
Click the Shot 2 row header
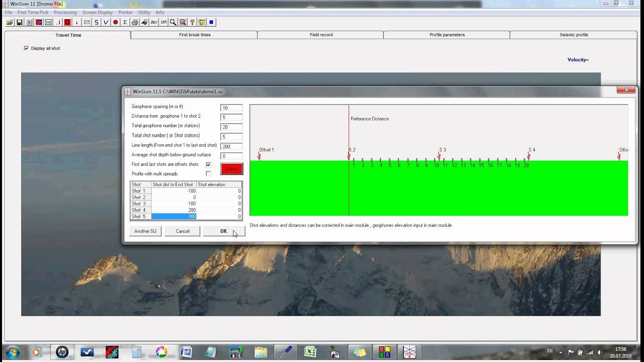click(141, 198)
